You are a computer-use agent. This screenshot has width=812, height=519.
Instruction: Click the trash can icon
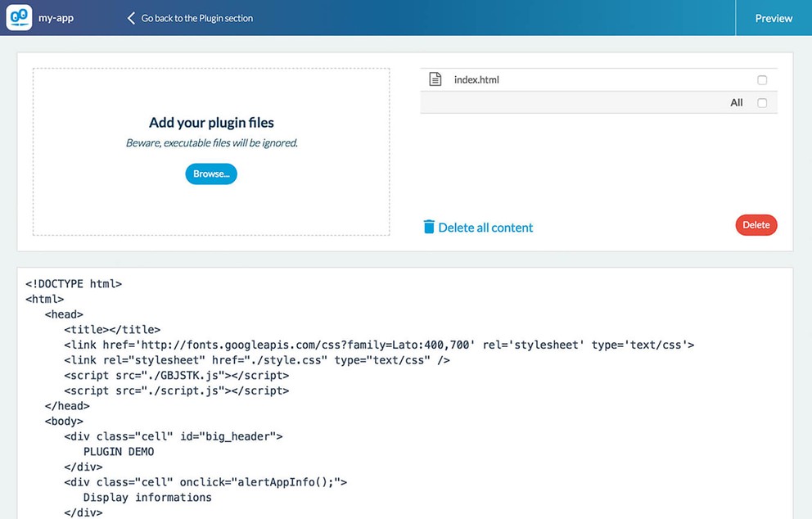click(x=429, y=227)
